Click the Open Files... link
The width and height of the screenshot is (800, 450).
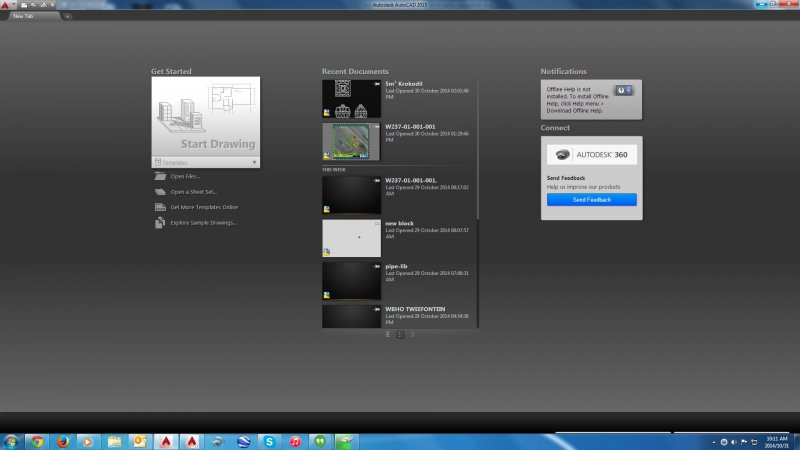[185, 176]
